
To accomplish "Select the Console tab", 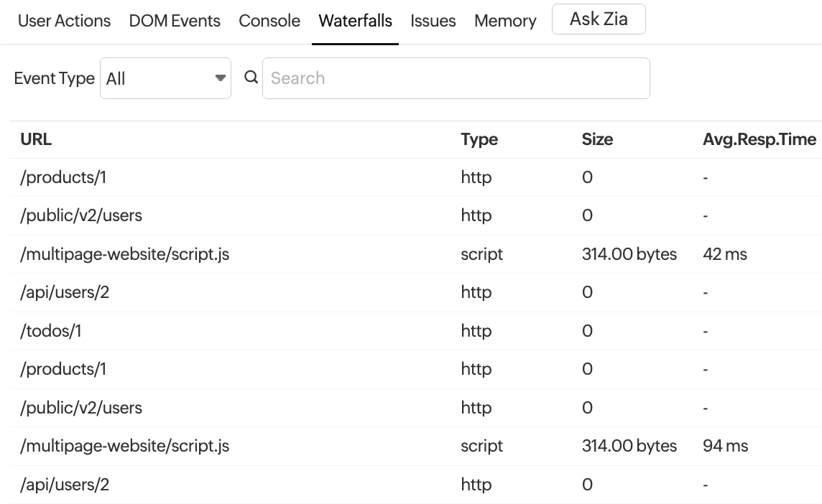I will coord(269,21).
